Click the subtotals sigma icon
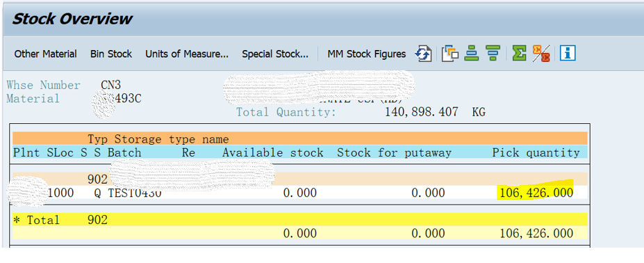 [x=541, y=54]
